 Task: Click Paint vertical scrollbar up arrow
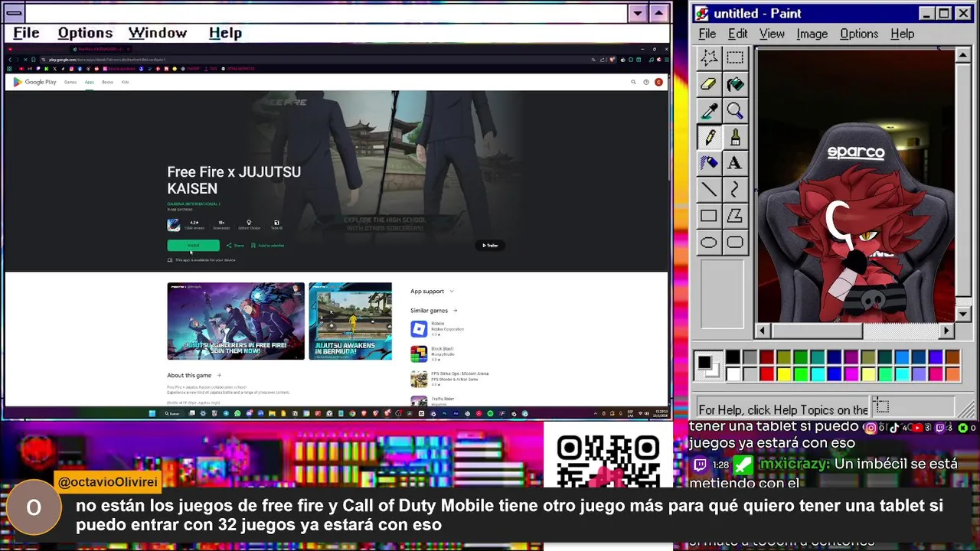963,55
